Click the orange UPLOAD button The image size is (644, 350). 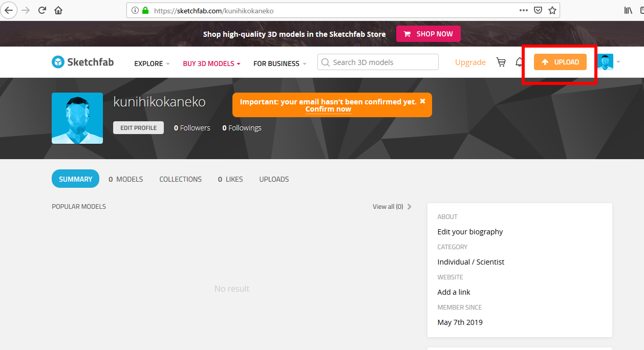[x=560, y=62]
